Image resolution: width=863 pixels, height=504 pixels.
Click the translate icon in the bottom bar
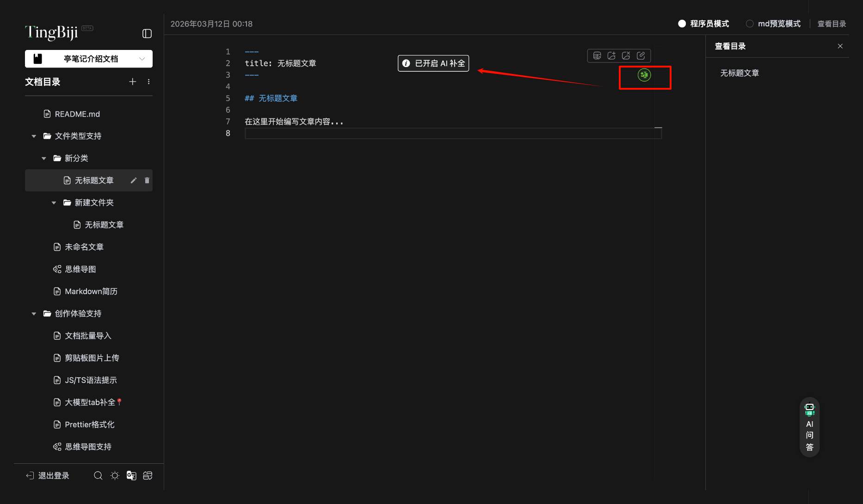[131, 475]
